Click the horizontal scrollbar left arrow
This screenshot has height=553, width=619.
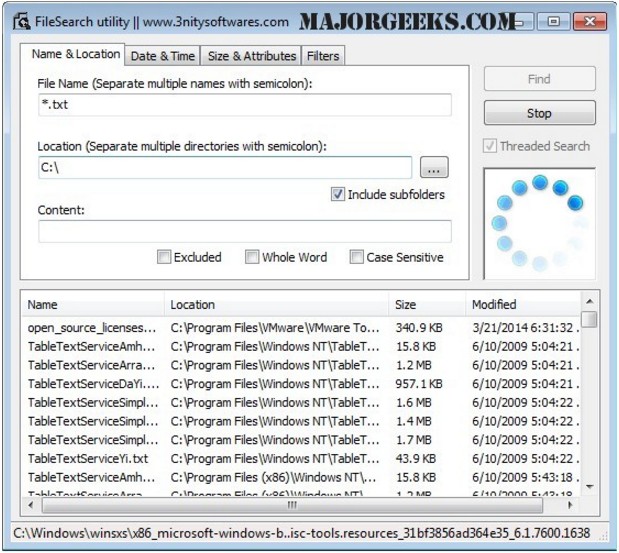[x=31, y=505]
